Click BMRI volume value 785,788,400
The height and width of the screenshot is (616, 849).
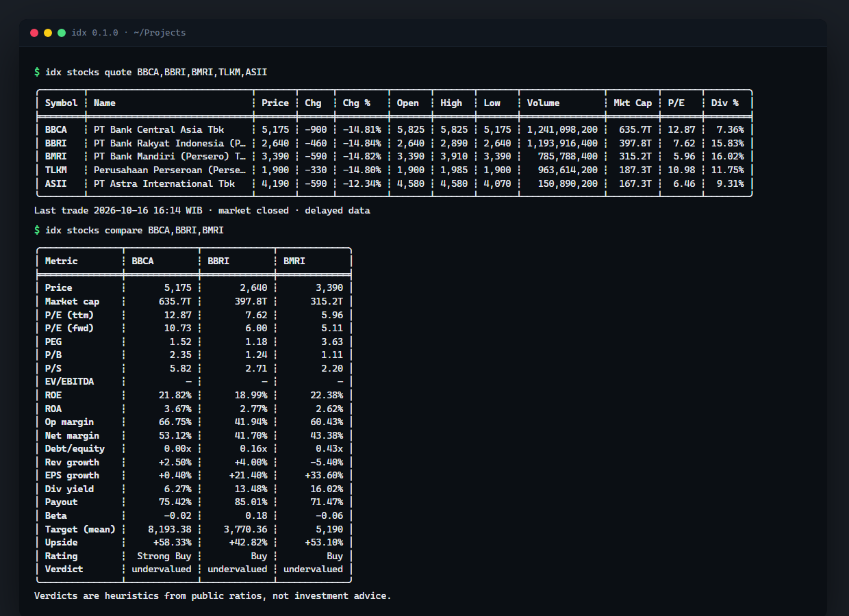point(568,157)
